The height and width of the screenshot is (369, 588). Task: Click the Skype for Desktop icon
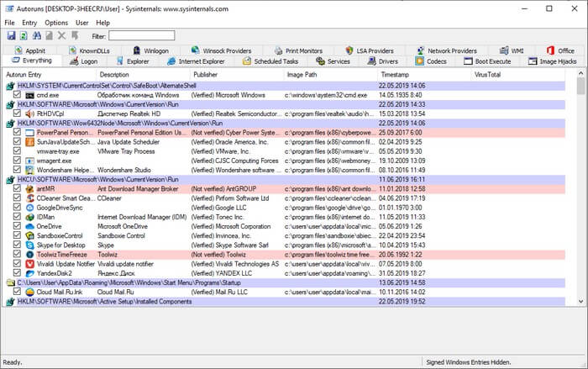pos(29,245)
